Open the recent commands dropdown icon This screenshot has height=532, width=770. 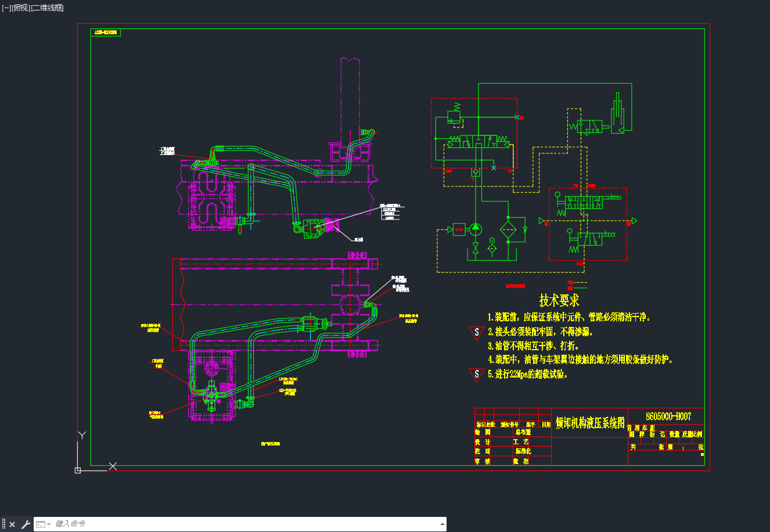click(44, 524)
